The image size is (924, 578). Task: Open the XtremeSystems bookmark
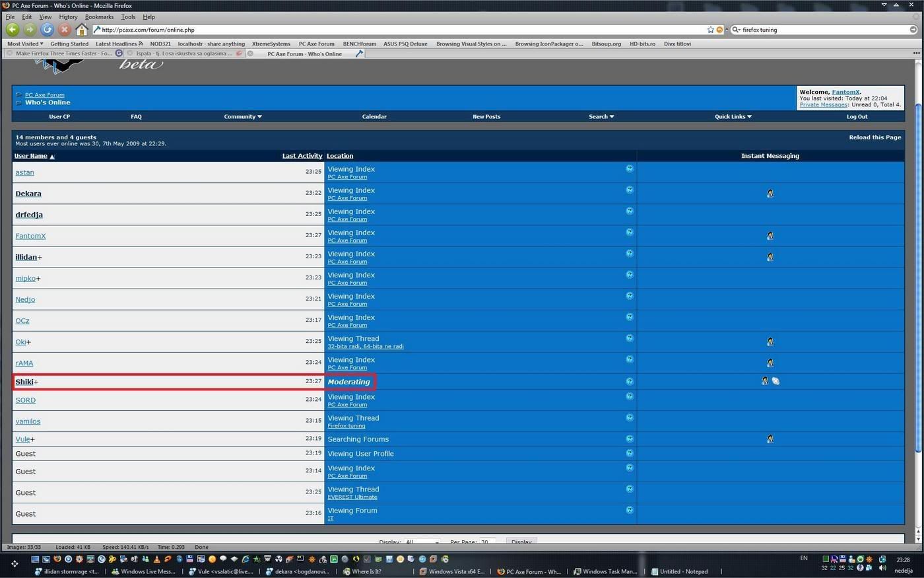(x=271, y=44)
